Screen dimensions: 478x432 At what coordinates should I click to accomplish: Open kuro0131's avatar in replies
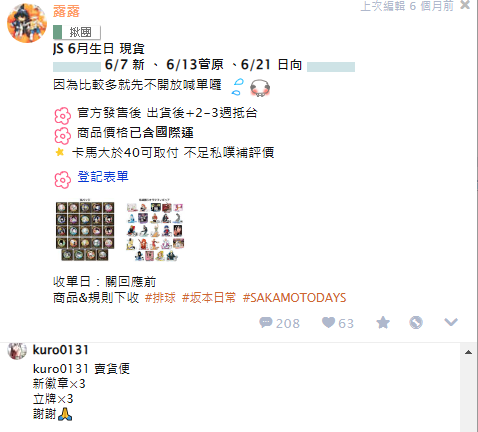[17, 351]
